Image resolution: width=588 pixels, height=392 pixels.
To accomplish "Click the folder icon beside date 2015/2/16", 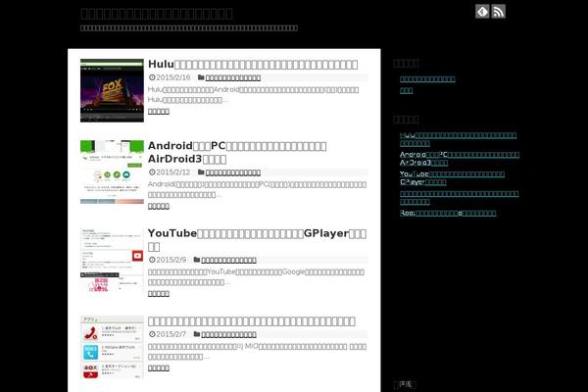I will point(201,77).
